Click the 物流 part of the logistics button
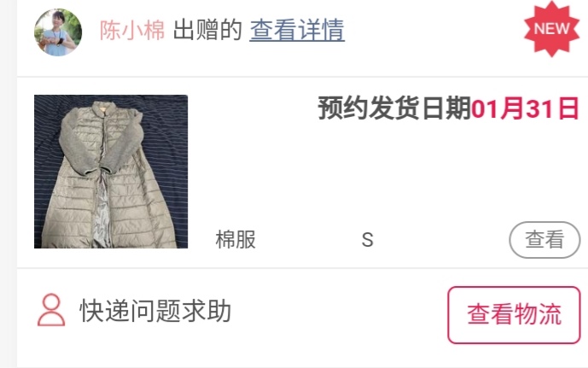 tap(539, 314)
